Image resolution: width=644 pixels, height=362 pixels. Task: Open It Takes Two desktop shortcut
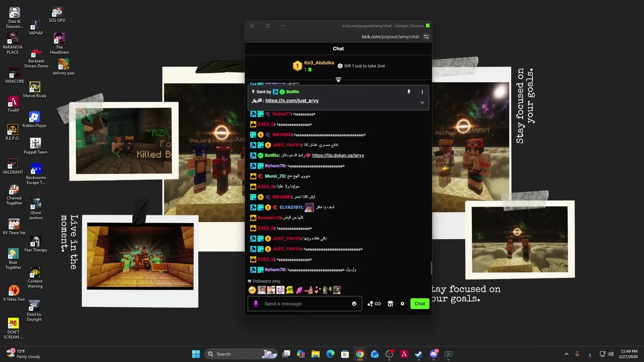[14, 294]
